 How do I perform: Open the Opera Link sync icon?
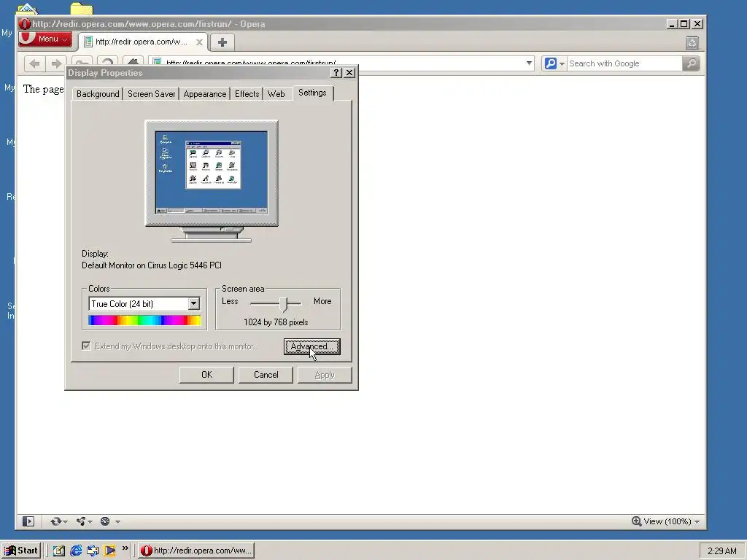pos(55,521)
